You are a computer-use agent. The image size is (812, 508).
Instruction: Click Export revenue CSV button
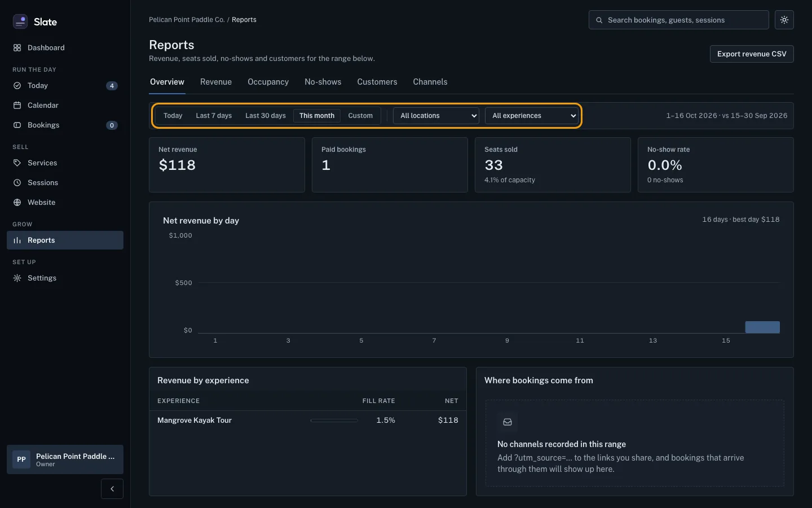[x=752, y=54]
